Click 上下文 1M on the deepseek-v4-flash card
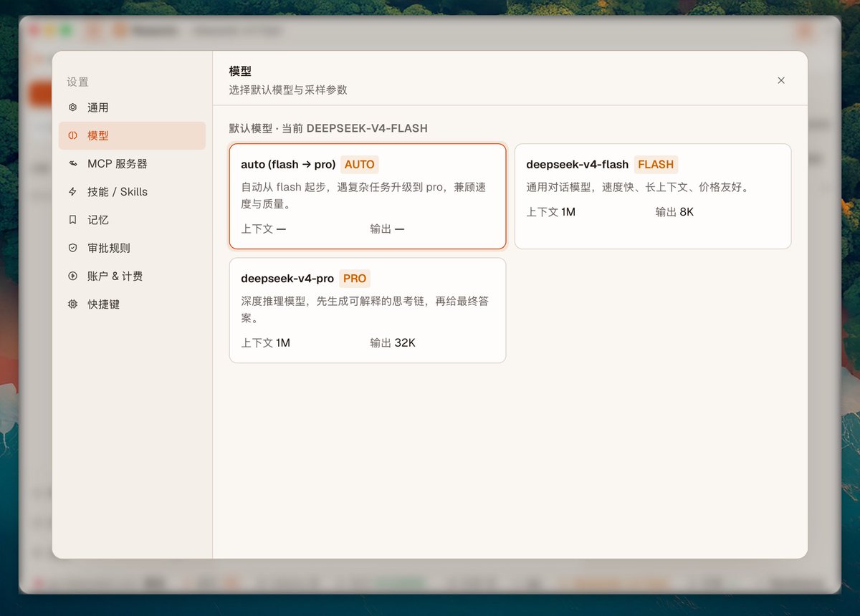This screenshot has height=616, width=860. 550,212
